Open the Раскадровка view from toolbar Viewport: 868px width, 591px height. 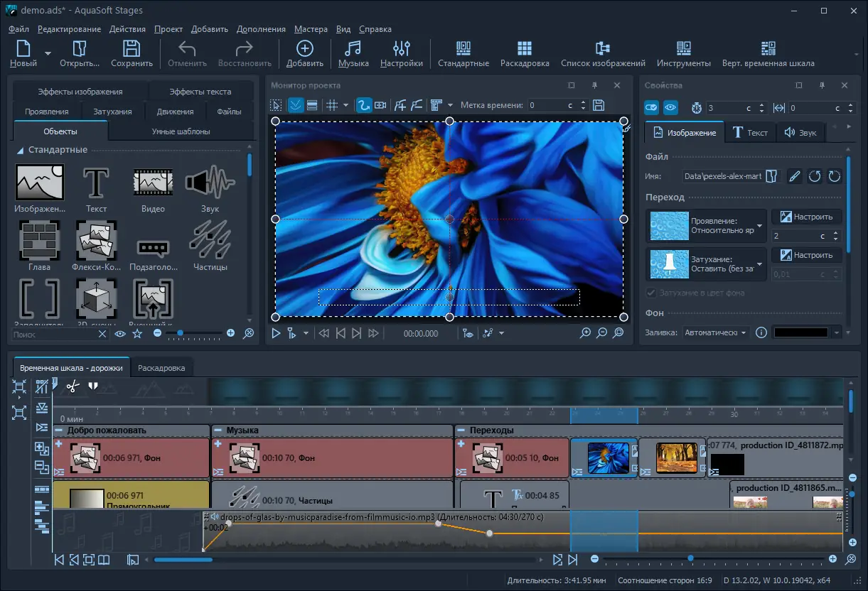click(525, 53)
